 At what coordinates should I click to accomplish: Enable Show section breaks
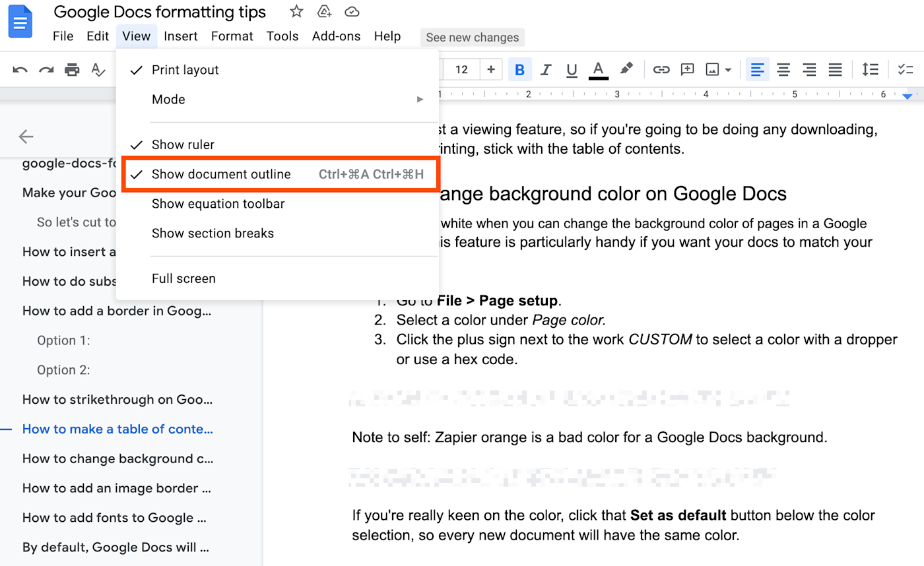pos(277,234)
